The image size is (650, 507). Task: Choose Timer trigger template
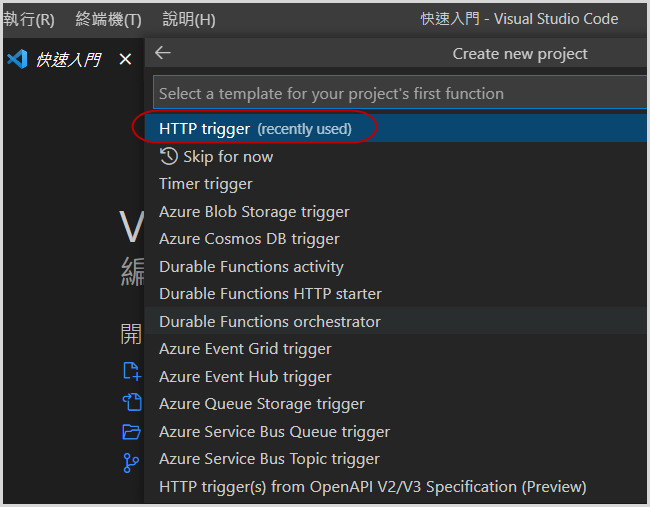[x=206, y=184]
